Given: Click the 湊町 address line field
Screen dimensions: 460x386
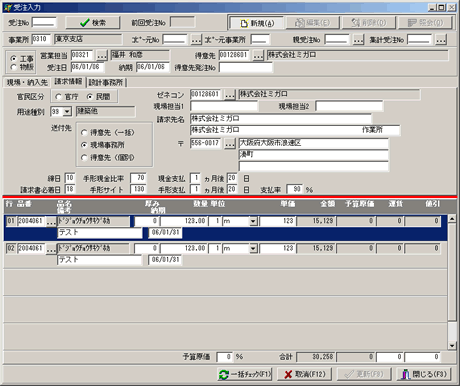Looking at the screenshot, I should [313, 155].
